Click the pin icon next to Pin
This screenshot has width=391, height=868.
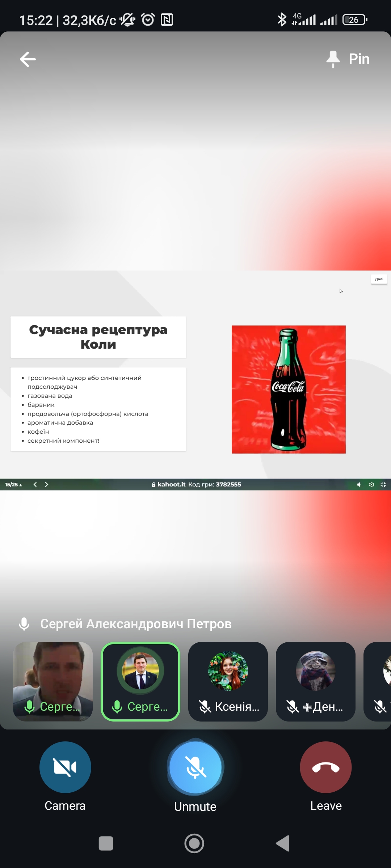pyautogui.click(x=333, y=59)
